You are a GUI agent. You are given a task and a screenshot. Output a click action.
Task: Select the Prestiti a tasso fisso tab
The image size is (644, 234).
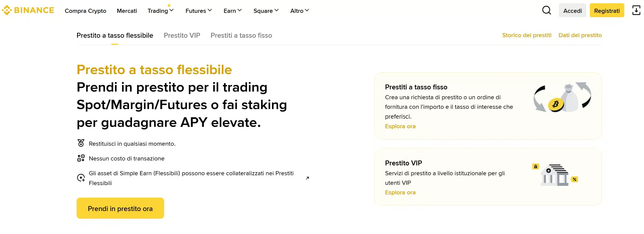click(241, 35)
